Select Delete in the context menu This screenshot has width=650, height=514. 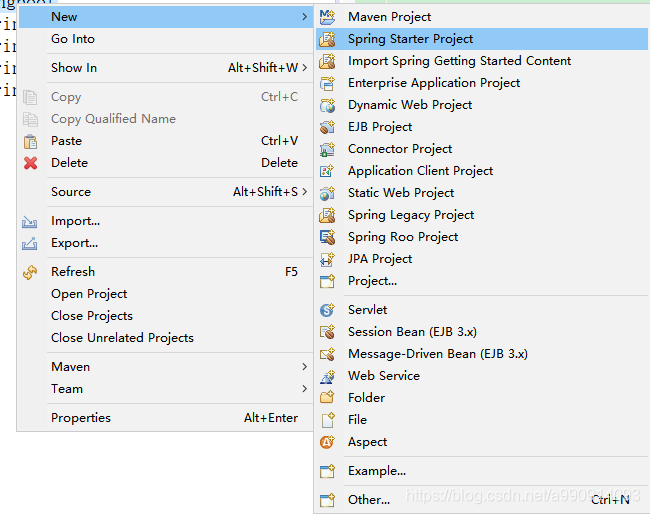tap(165, 163)
